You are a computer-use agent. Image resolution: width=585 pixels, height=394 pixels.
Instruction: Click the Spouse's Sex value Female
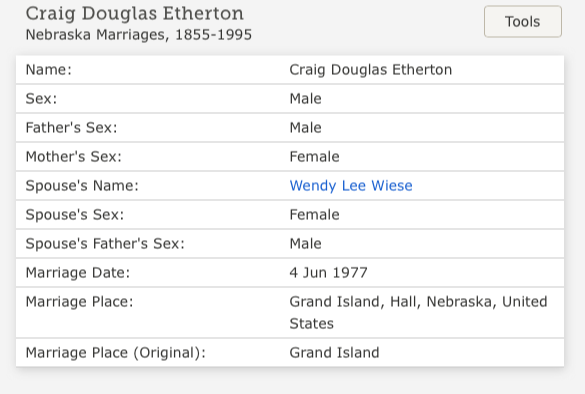(314, 215)
